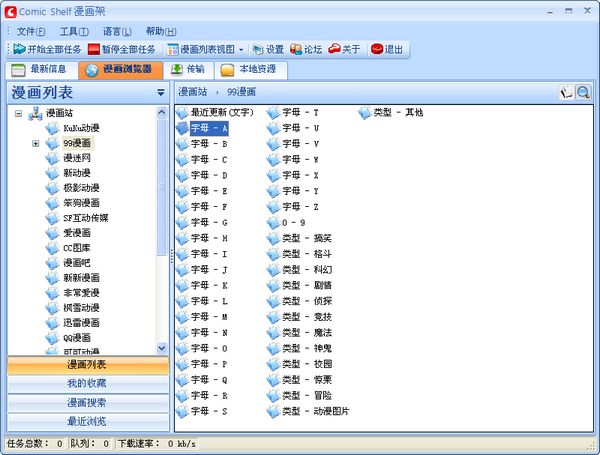This screenshot has height=455, width=600.
Task: Select KuKu动漫 in the site tree
Action: [81, 128]
